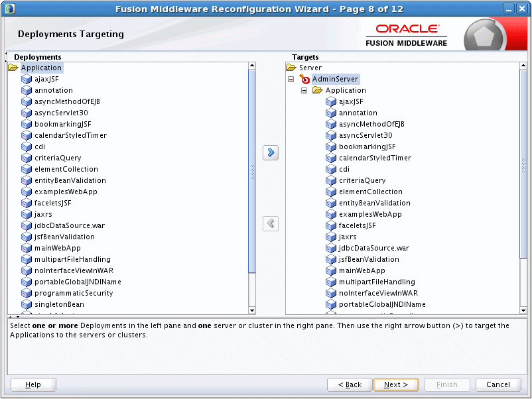Click the annotation cube icon in Targets pane

click(x=331, y=113)
